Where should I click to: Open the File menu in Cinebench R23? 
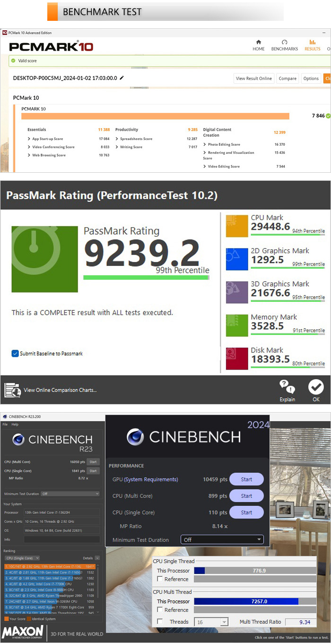[5, 424]
